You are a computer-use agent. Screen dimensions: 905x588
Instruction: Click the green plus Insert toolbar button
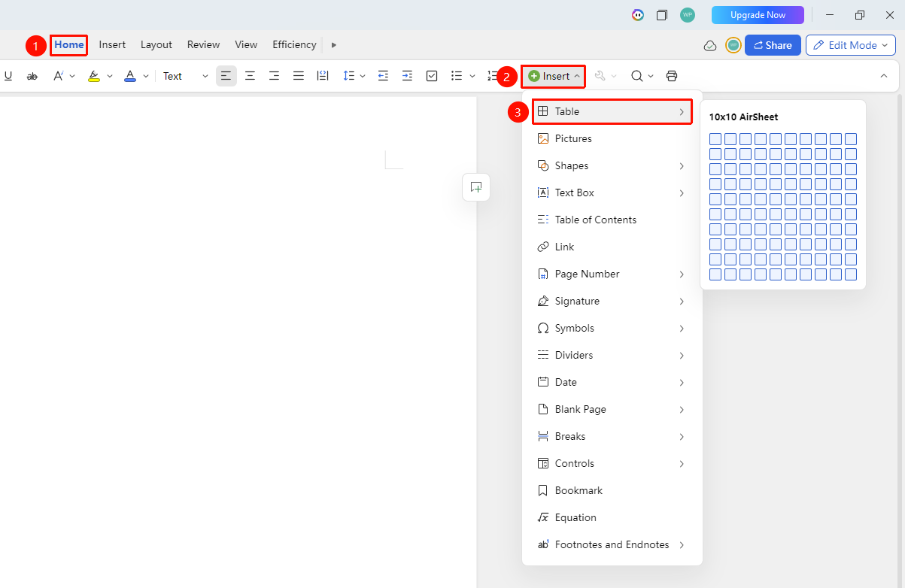coord(554,76)
